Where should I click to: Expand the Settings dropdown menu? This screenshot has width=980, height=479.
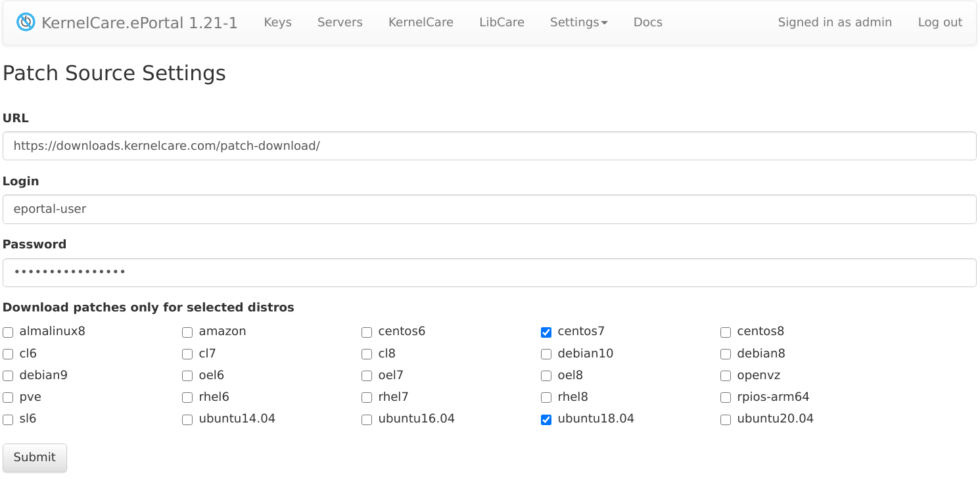[578, 22]
